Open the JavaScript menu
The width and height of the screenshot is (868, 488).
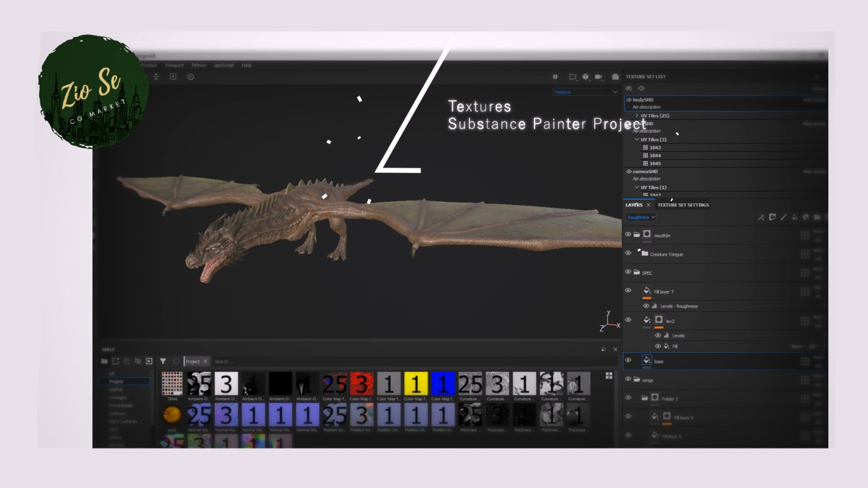pyautogui.click(x=224, y=65)
